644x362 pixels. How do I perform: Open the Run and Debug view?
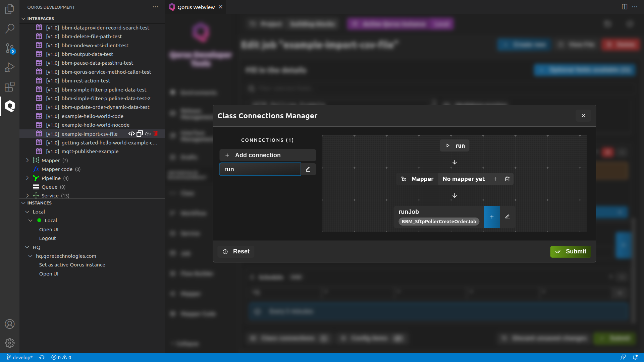(10, 67)
